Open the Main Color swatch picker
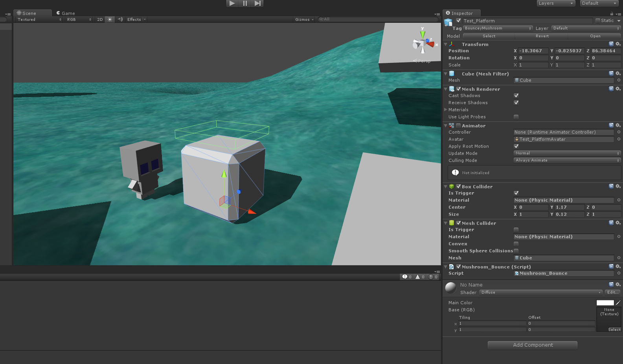This screenshot has width=623, height=364. pos(605,303)
